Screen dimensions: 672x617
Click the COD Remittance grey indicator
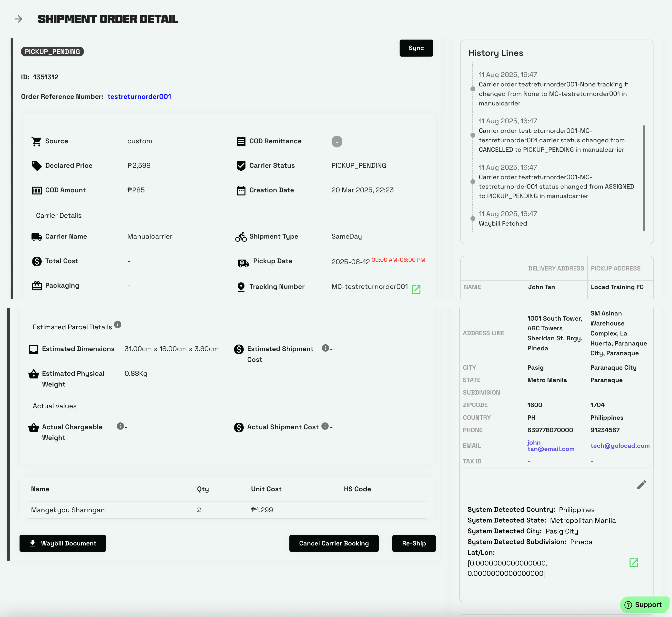(337, 141)
